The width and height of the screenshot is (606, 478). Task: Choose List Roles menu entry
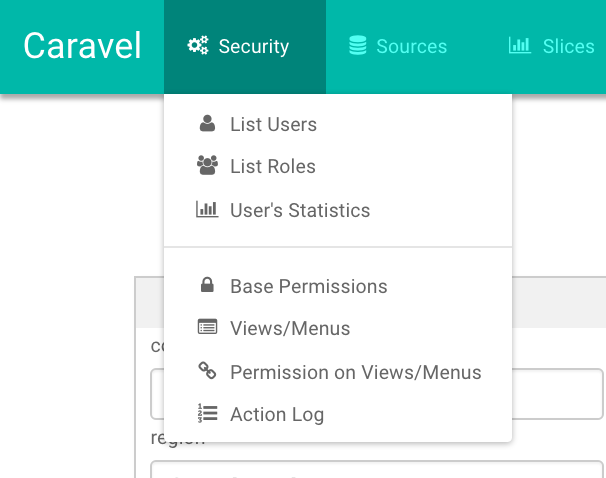coord(272,167)
